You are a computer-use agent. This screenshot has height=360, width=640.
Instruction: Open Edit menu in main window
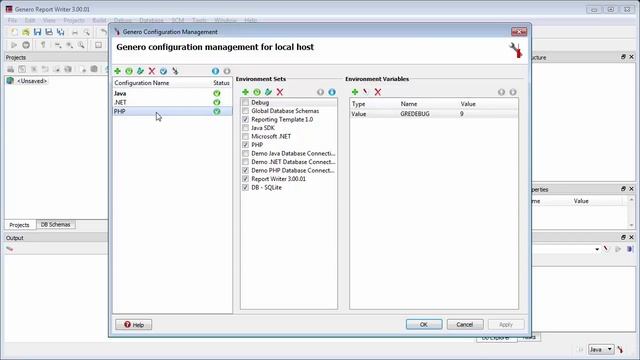pyautogui.click(x=30, y=20)
